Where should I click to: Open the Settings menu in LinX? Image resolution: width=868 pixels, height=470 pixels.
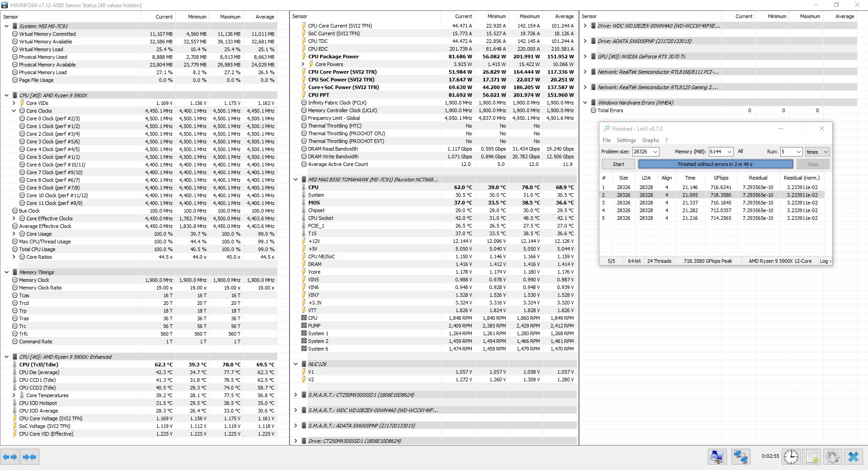626,140
